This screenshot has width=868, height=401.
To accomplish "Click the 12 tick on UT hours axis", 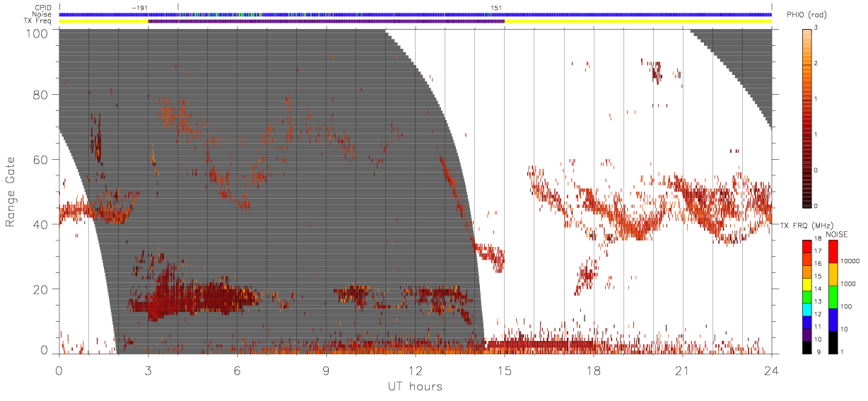I will [416, 370].
